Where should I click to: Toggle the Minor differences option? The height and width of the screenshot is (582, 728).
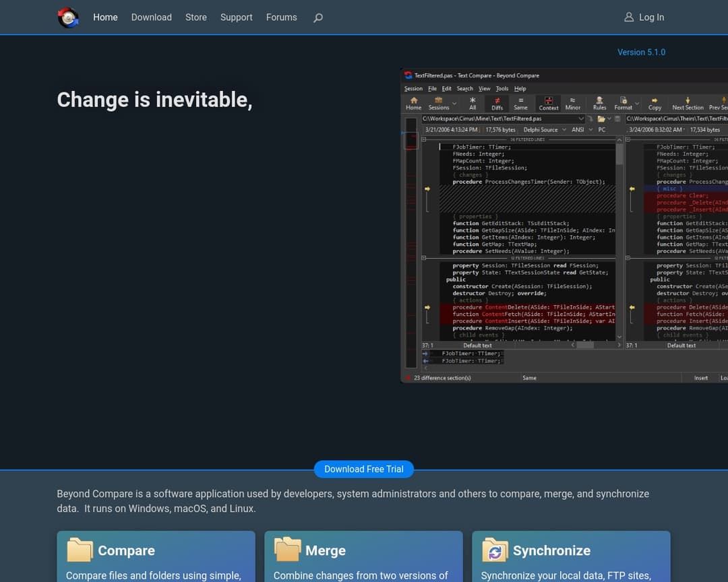[x=572, y=104]
